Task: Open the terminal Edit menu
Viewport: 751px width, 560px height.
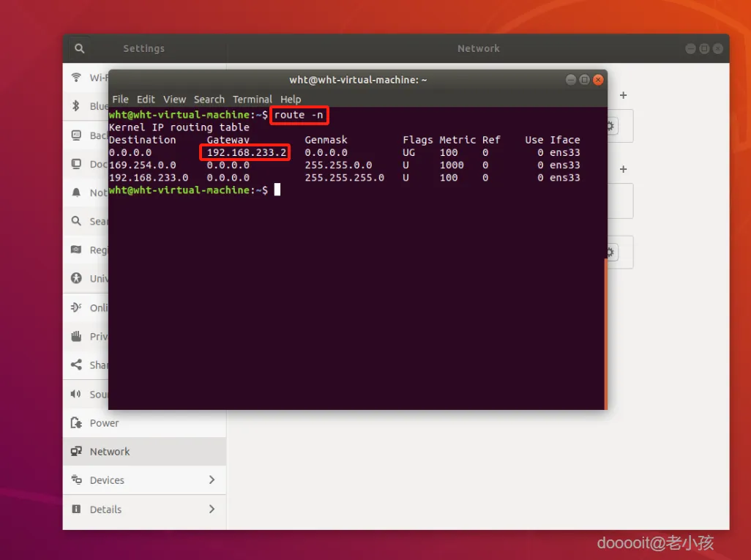Action: click(146, 99)
